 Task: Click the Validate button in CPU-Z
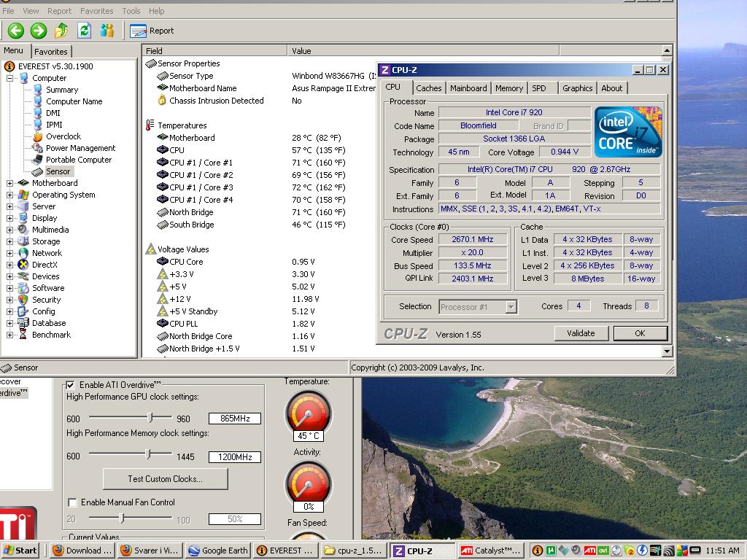(581, 333)
